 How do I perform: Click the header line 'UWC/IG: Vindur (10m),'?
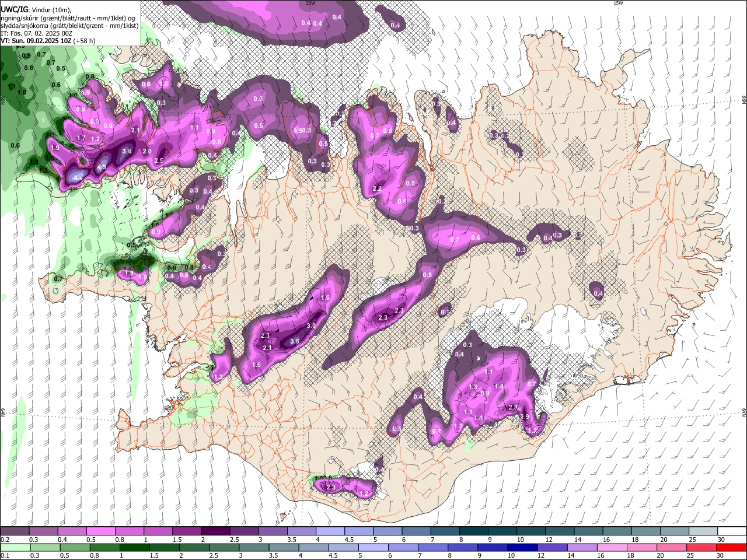[36, 10]
